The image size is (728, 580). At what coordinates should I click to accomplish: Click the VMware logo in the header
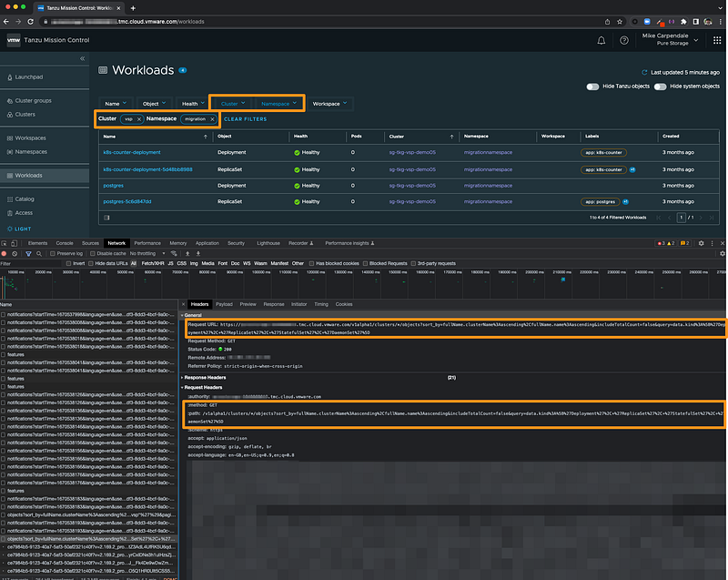coord(14,40)
